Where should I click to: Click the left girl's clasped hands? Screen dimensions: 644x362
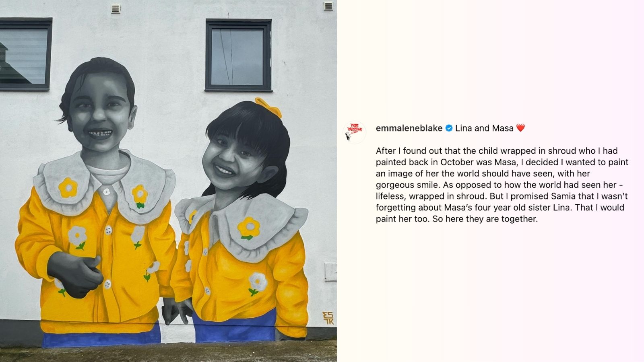[76, 274]
